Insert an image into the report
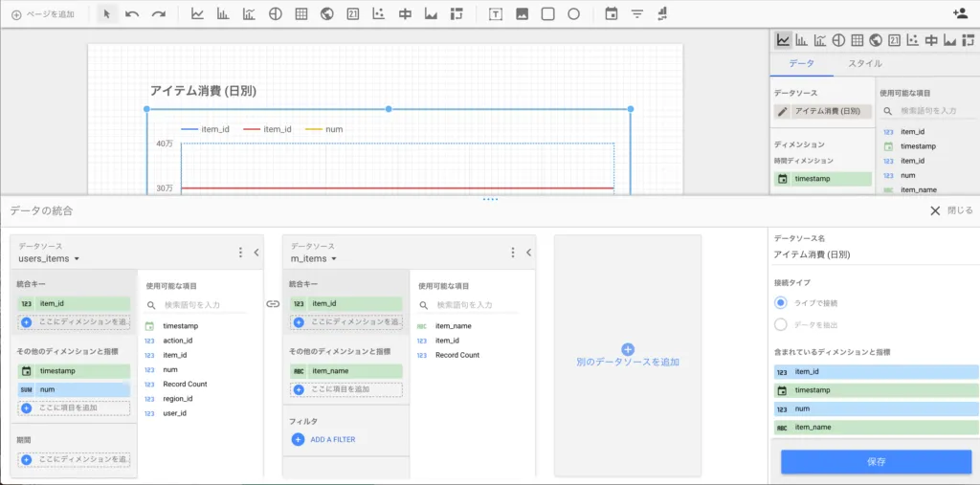 point(522,13)
